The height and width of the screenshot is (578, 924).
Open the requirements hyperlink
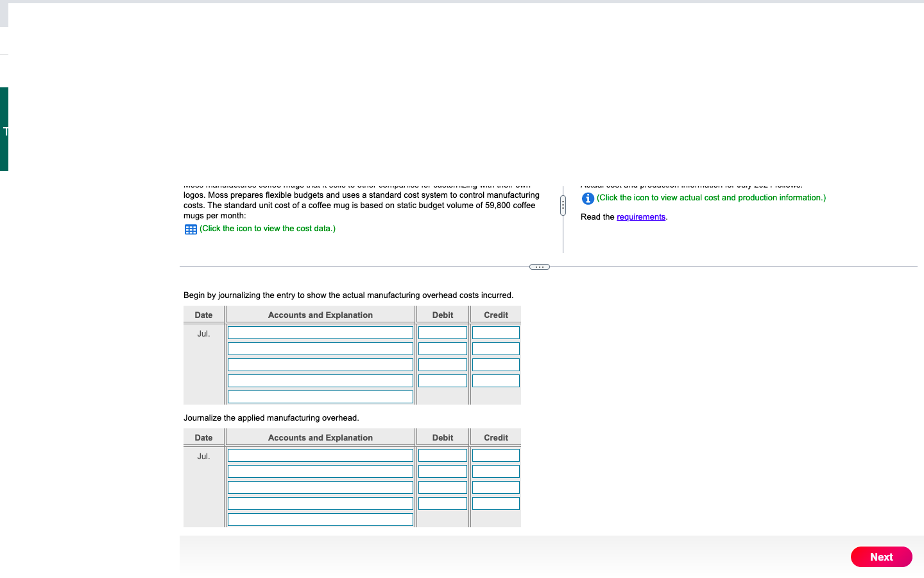click(x=641, y=216)
